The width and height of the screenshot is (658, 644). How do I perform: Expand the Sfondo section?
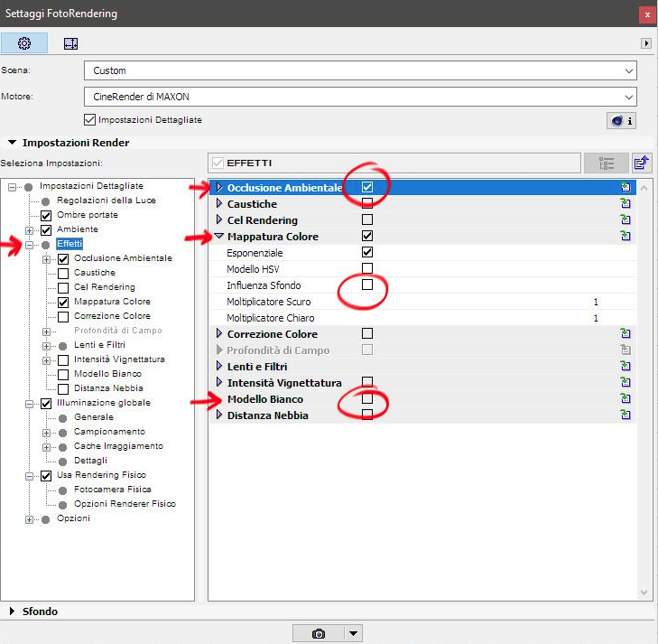pos(13,611)
